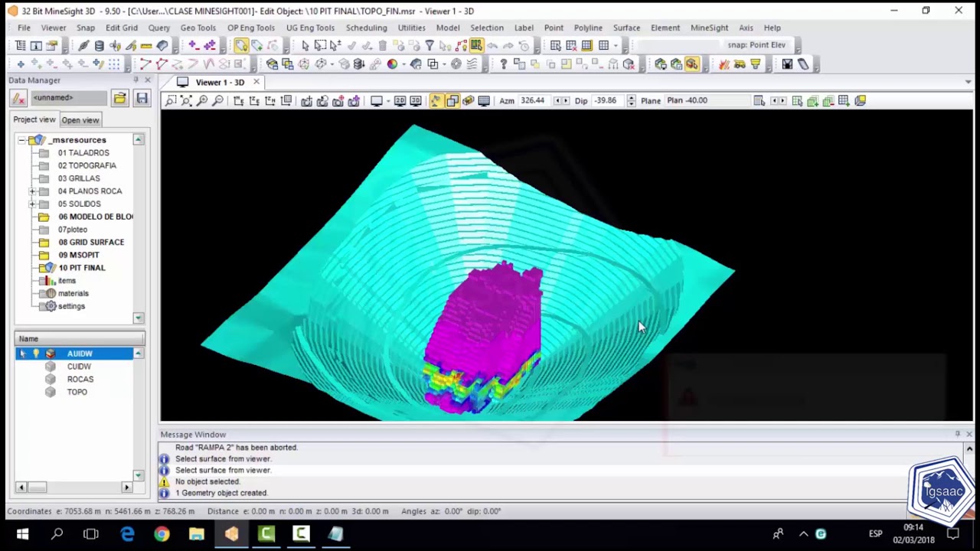Select the materials tree item

pos(73,293)
